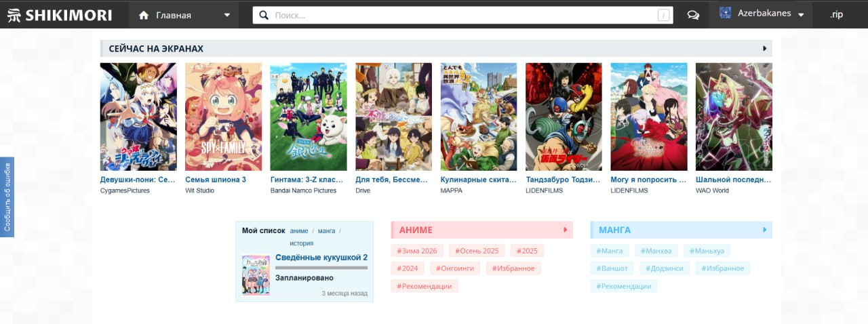Click the Сообщить об ошибке side tab
The image size is (868, 324).
click(7, 197)
